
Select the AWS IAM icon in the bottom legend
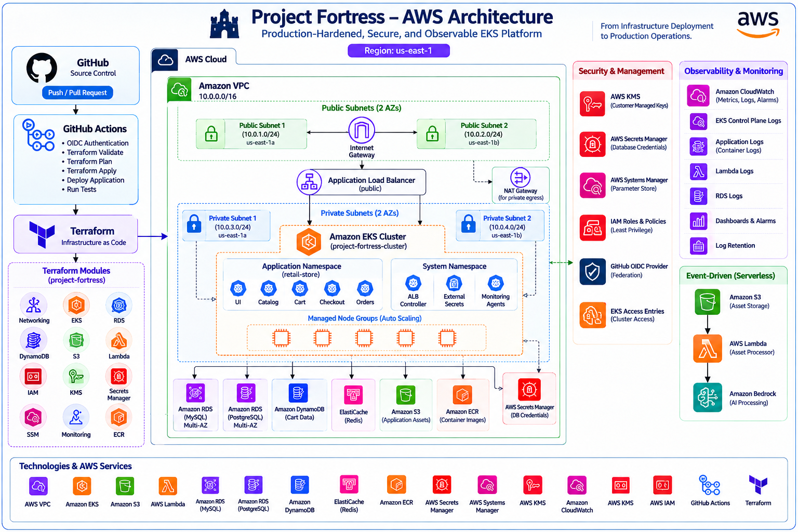[x=662, y=485]
